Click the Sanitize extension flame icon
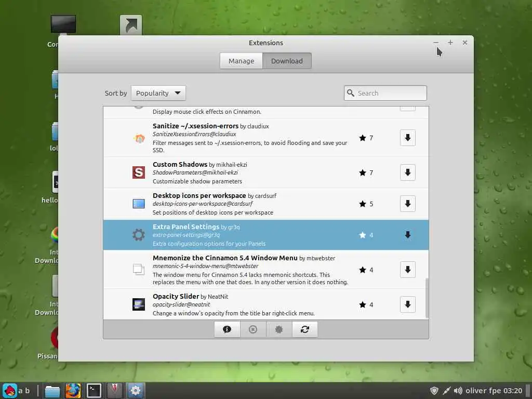532x399 pixels. 139,138
